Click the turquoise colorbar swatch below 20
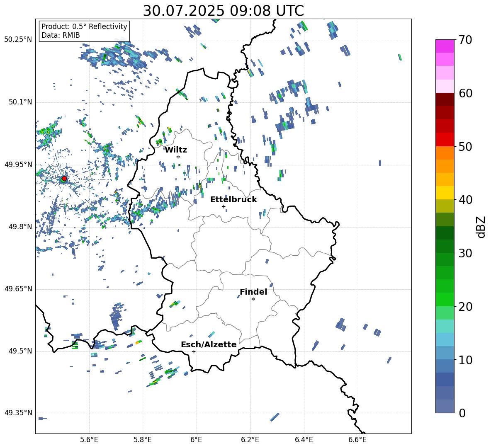This screenshot has width=491, height=448. pos(445,326)
